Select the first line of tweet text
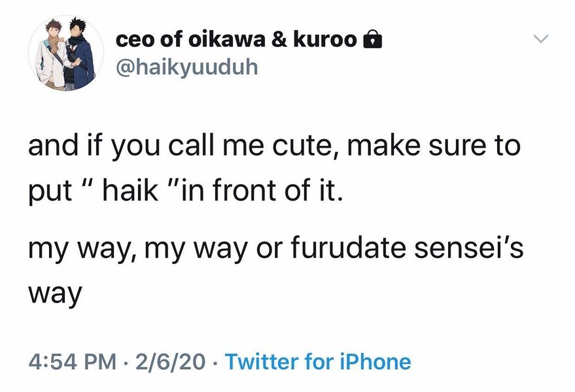575x392 pixels. (x=273, y=146)
